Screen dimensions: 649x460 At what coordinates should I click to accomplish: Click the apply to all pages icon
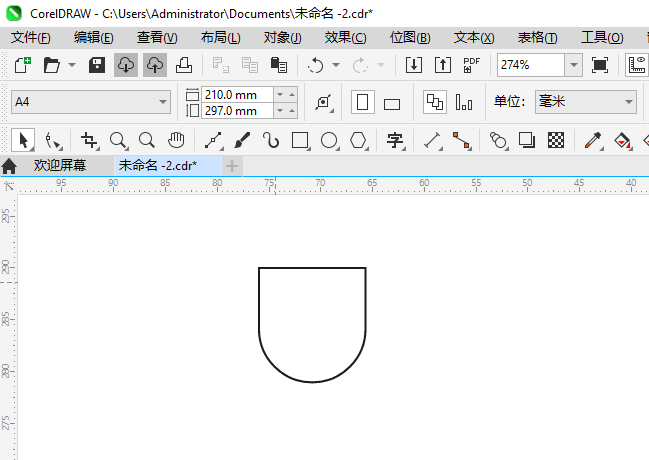point(435,102)
